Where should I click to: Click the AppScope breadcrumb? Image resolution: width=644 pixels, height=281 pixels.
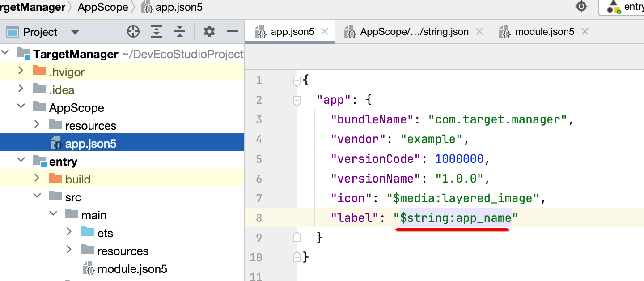103,7
